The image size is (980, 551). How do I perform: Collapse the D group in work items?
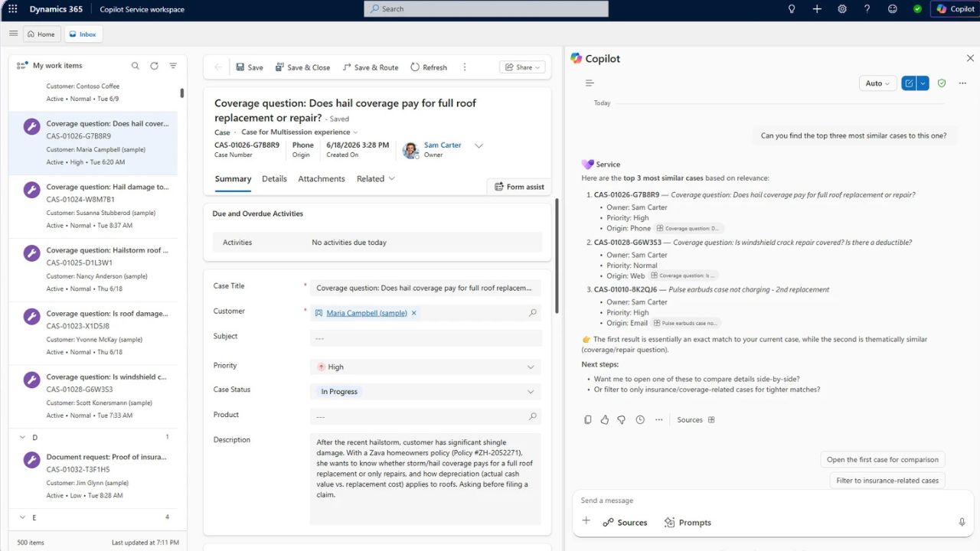coord(22,438)
